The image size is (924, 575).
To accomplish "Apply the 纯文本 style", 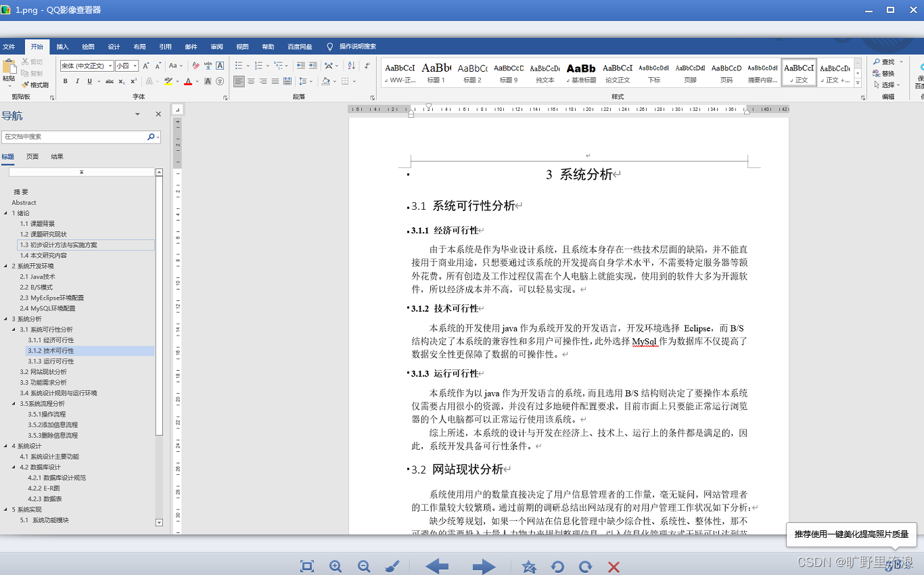I will 545,72.
